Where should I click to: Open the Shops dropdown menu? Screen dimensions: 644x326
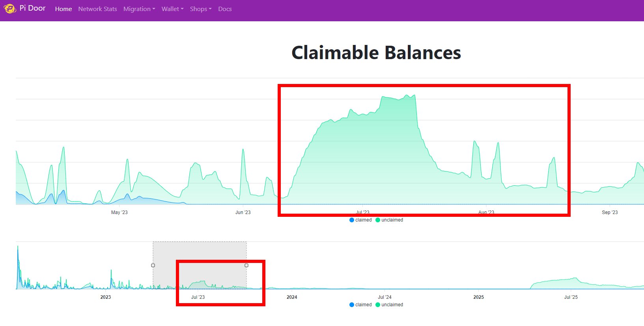(200, 9)
